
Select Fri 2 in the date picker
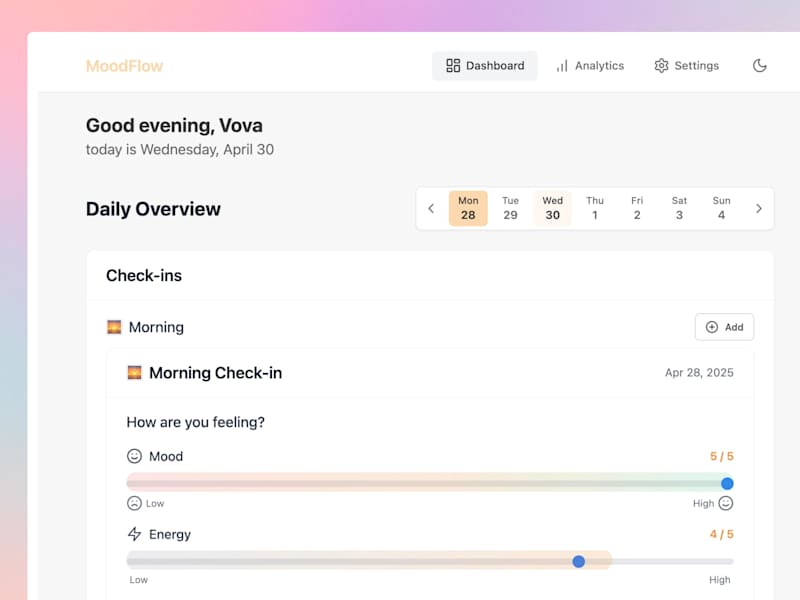pyautogui.click(x=637, y=208)
